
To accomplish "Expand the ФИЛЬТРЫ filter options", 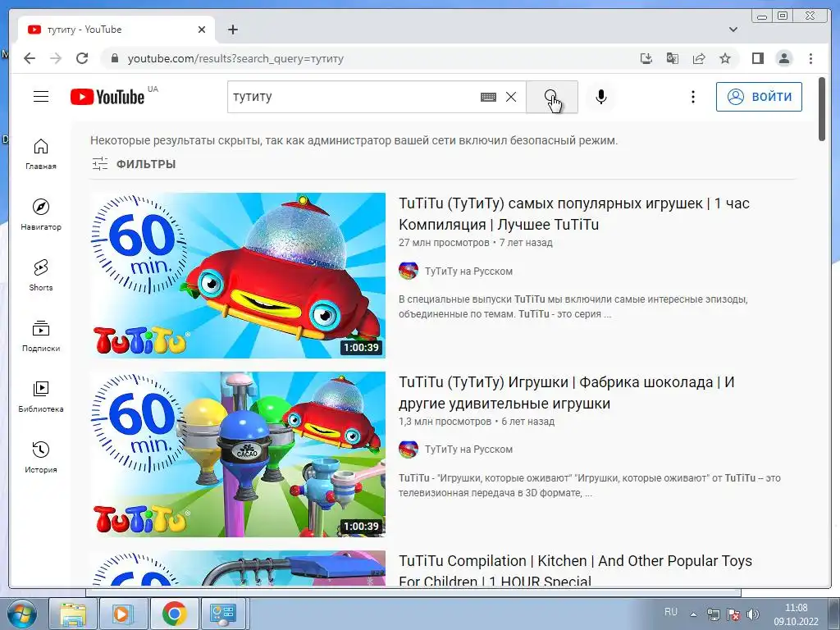I will (134, 164).
